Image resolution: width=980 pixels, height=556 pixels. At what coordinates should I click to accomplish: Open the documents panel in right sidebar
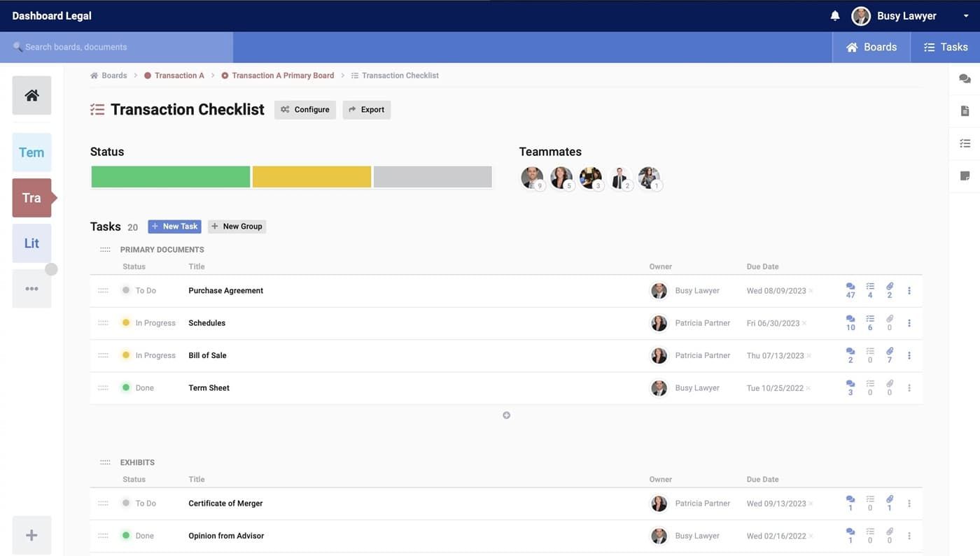point(965,110)
